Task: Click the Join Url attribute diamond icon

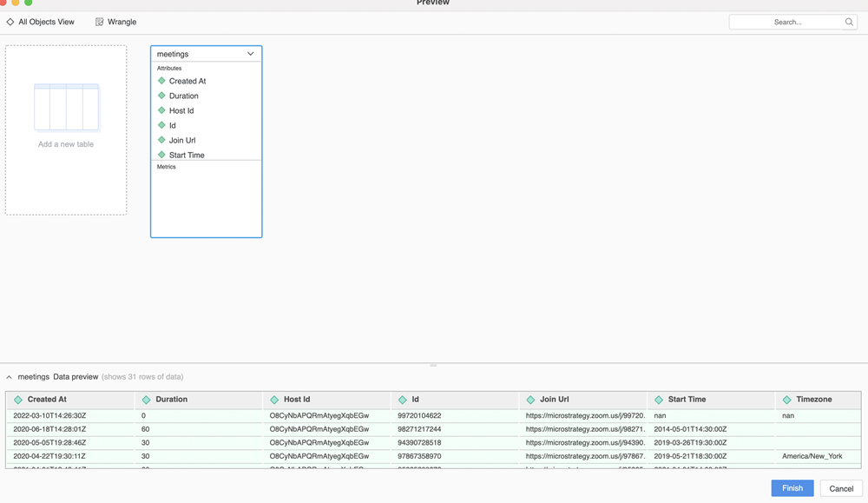Action: pyautogui.click(x=161, y=140)
